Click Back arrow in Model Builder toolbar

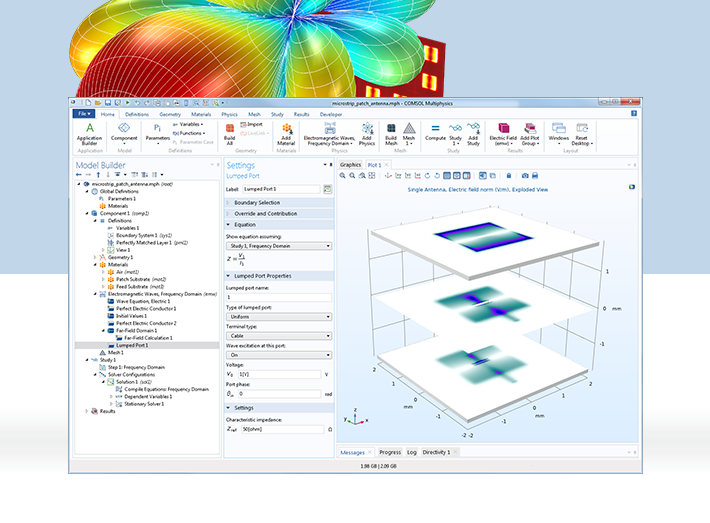click(79, 174)
